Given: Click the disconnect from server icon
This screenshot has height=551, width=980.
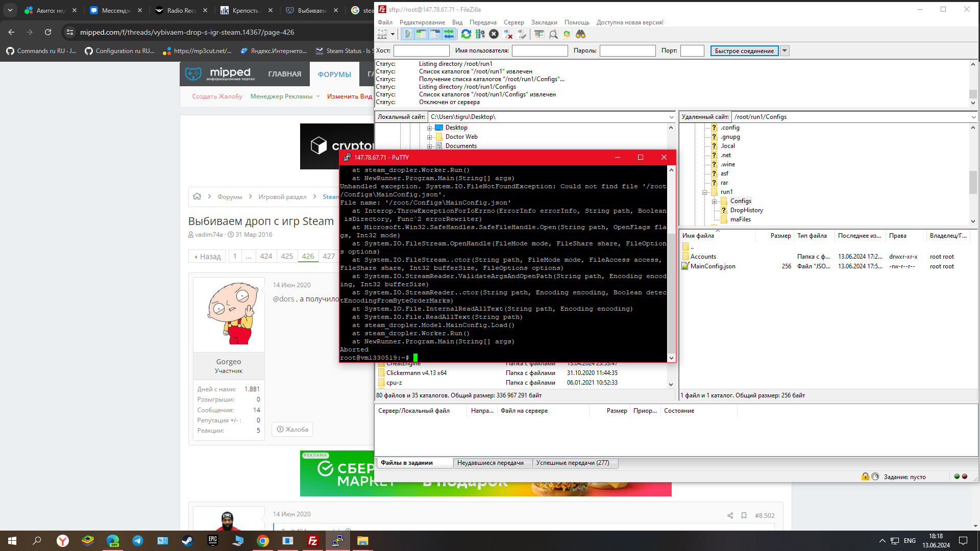Looking at the screenshot, I should [x=508, y=34].
